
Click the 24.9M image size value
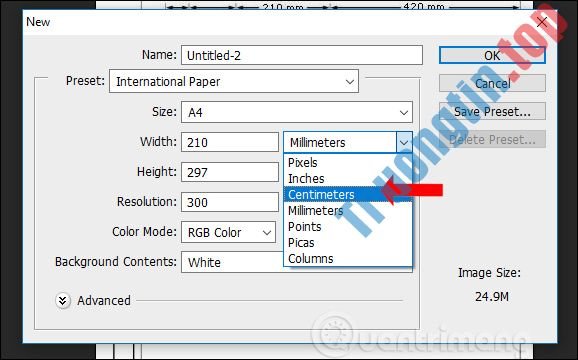(x=492, y=297)
